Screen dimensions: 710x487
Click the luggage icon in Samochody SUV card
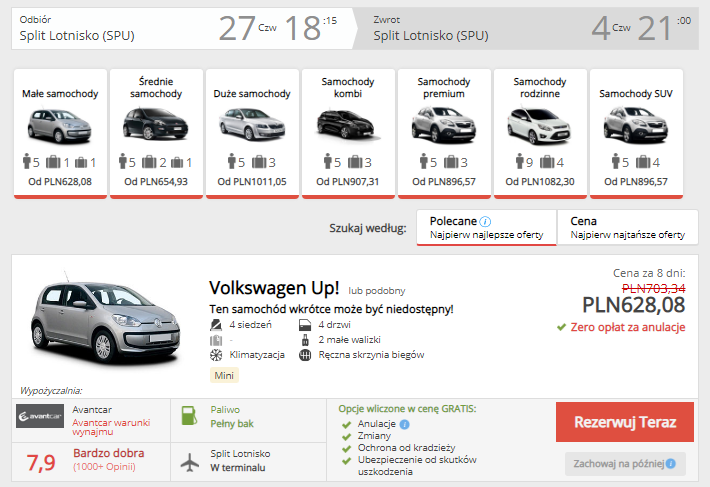click(x=643, y=162)
